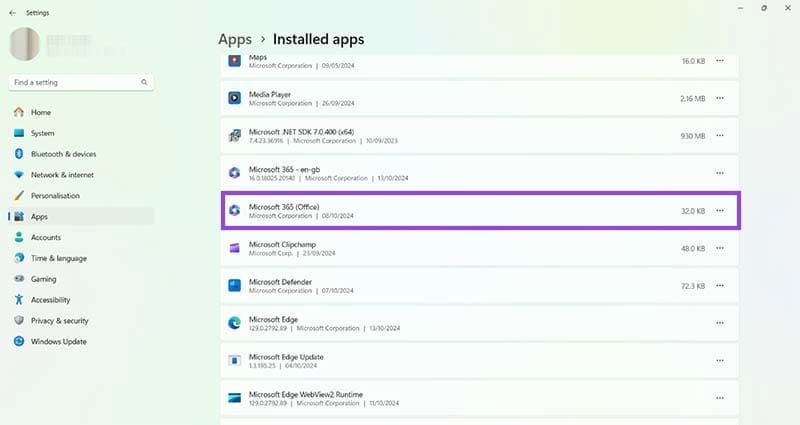
Task: Select the Microsoft .NET SDK 7.0.400 (x64) name
Action: point(301,132)
